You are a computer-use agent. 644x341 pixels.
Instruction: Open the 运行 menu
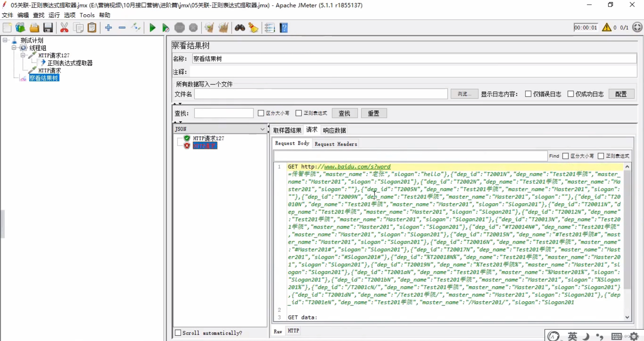tap(54, 15)
